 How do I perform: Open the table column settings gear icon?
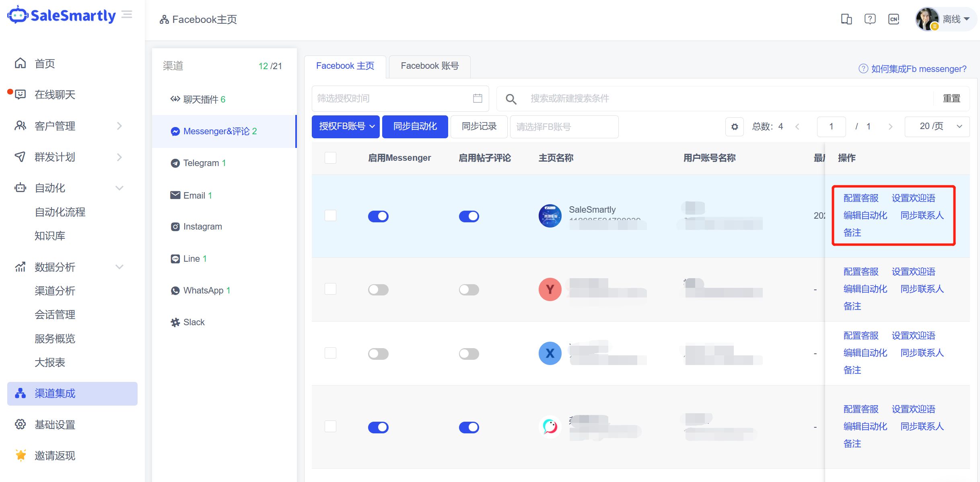735,127
